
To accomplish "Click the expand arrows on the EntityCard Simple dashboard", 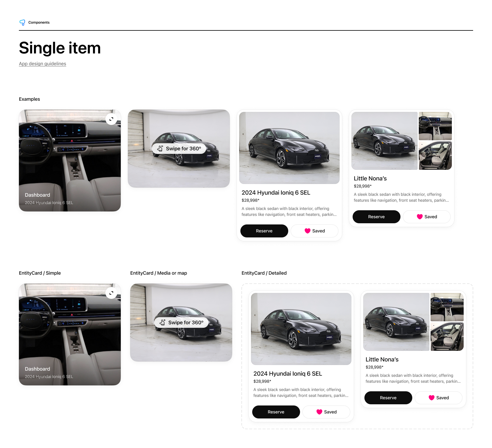I will click(111, 293).
